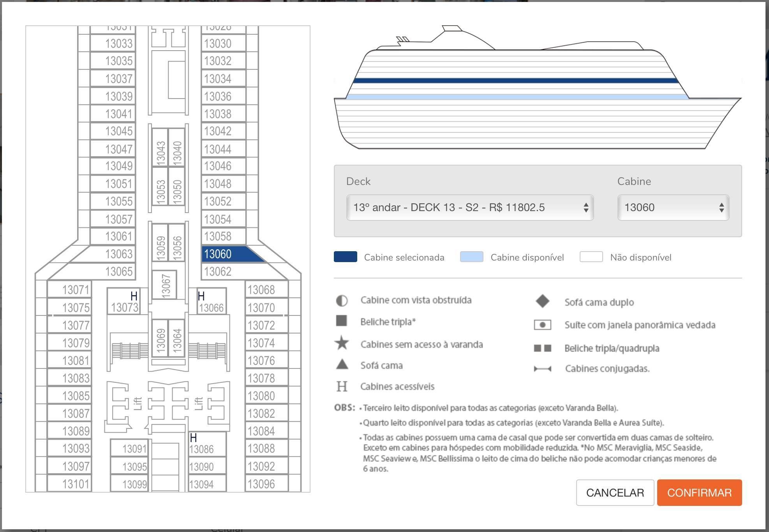Click the connected cabins arrow legend icon
This screenshot has width=769, height=532.
pos(542,369)
